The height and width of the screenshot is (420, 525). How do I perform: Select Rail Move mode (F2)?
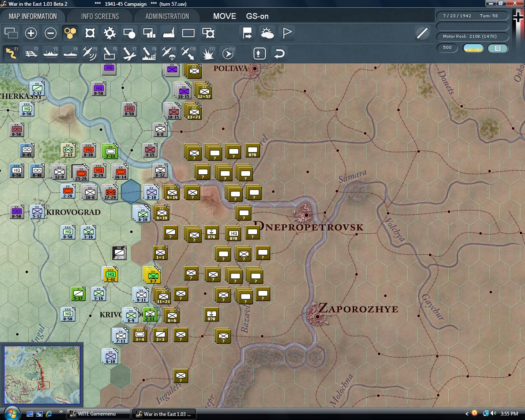31,53
